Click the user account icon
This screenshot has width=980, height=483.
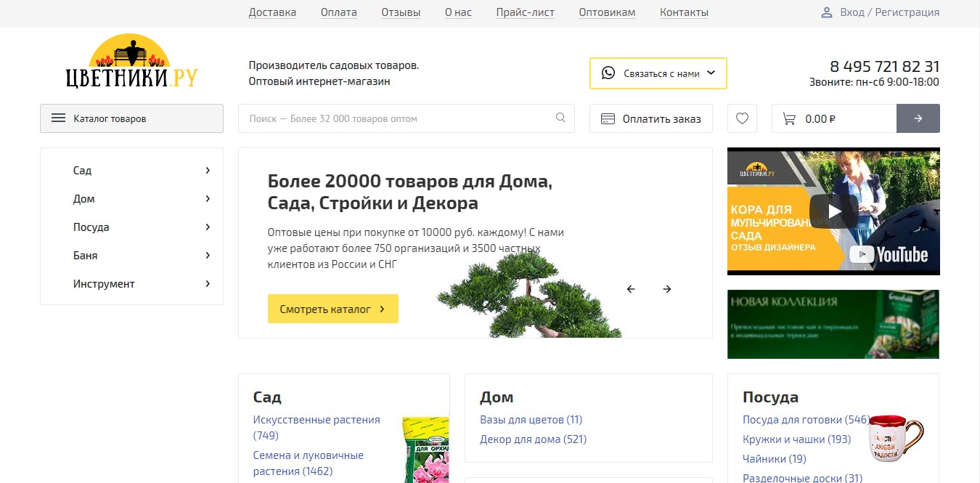point(826,12)
